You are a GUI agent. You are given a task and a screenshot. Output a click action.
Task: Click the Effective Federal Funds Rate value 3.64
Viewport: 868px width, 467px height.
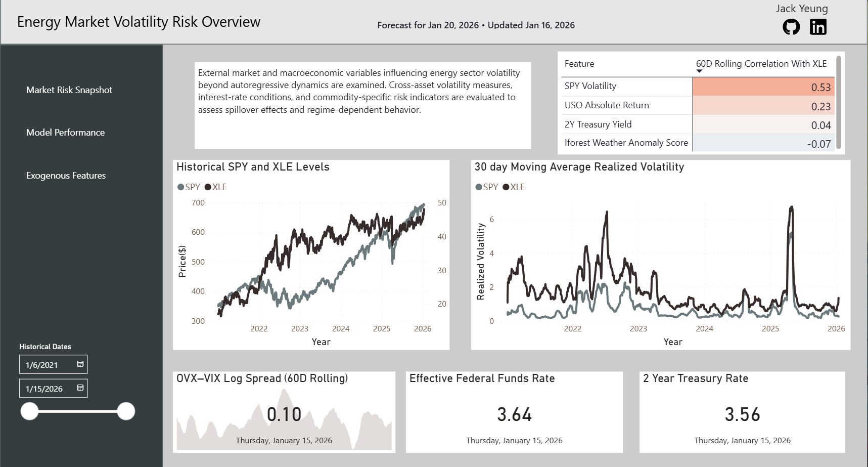click(515, 414)
